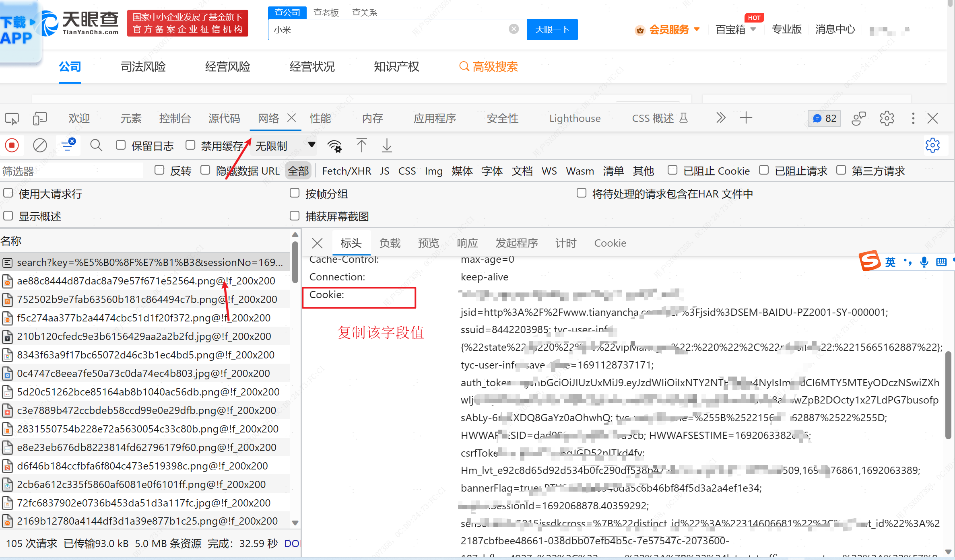Add a new DevTools tab with plus
Viewport: 955px width, 560px height.
(x=746, y=118)
